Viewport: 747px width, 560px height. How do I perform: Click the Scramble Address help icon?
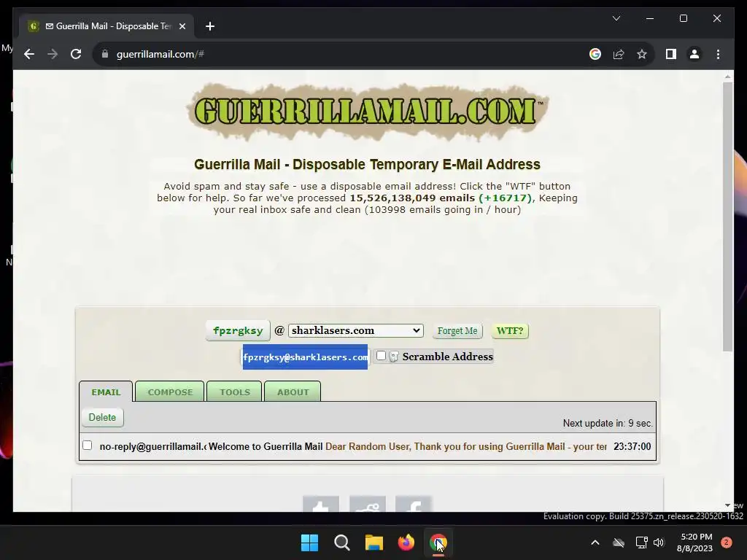[x=394, y=357]
